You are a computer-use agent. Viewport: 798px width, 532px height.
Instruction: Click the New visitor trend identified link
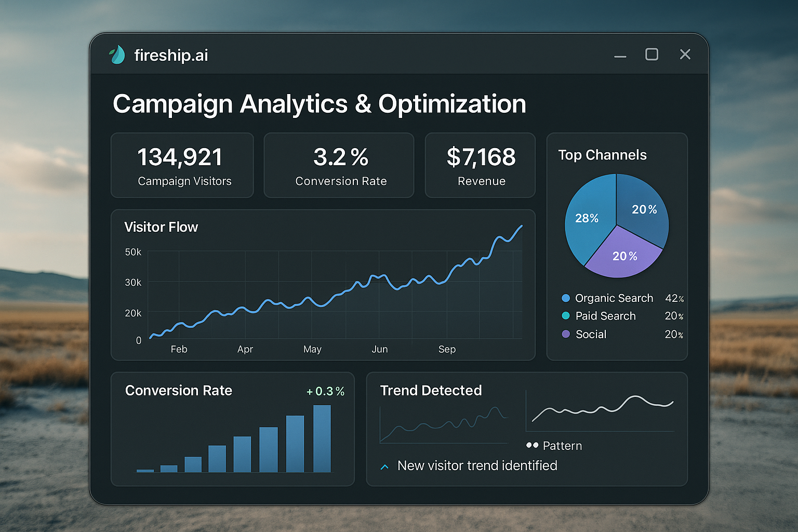click(x=477, y=466)
